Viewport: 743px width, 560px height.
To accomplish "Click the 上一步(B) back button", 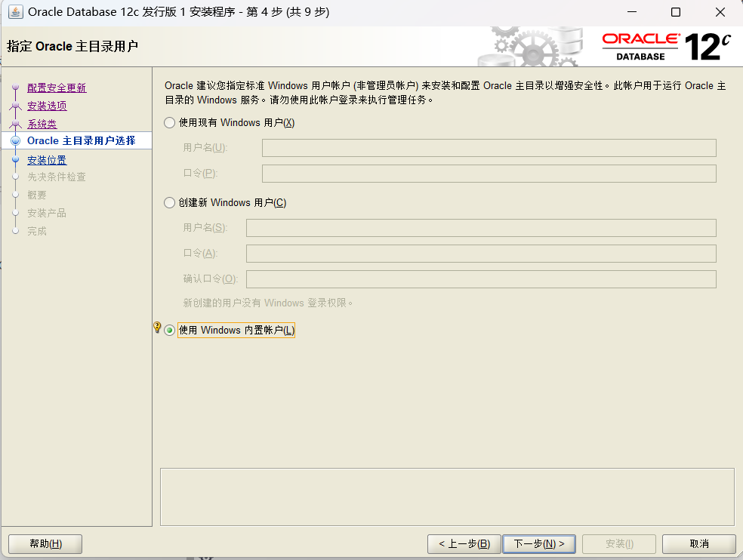I will (x=464, y=544).
